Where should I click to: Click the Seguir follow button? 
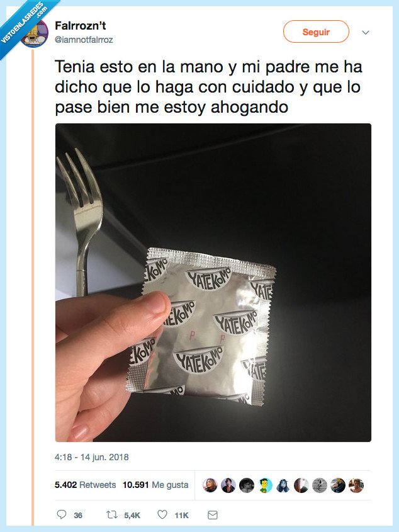click(x=316, y=31)
